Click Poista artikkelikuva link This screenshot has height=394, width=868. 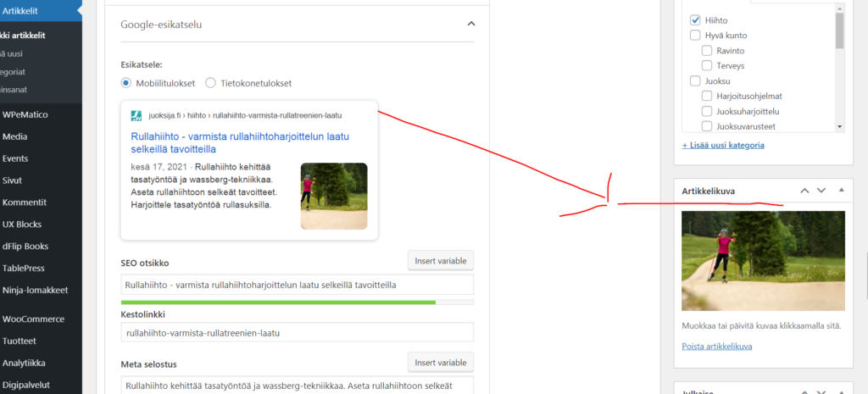coord(717,347)
